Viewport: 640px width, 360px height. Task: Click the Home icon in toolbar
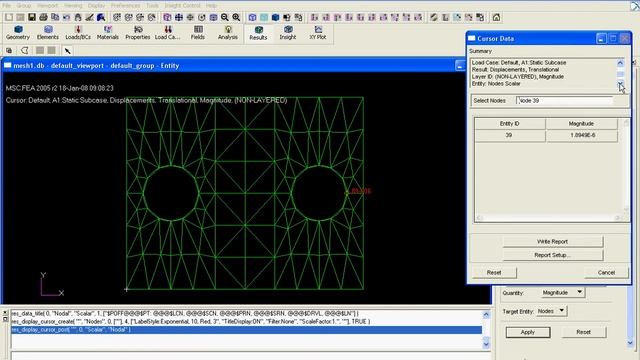click(x=496, y=17)
